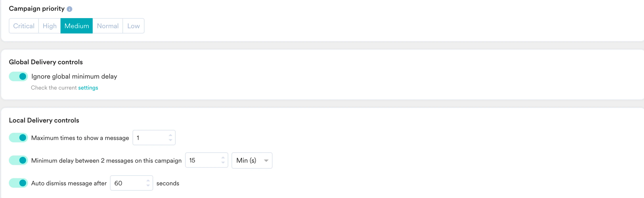The height and width of the screenshot is (198, 644).
Task: Select Medium campaign priority
Action: pyautogui.click(x=77, y=26)
